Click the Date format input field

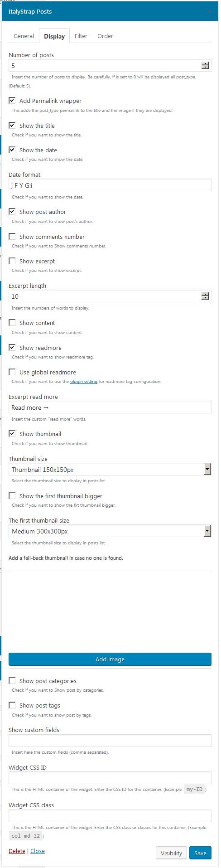coord(110,185)
